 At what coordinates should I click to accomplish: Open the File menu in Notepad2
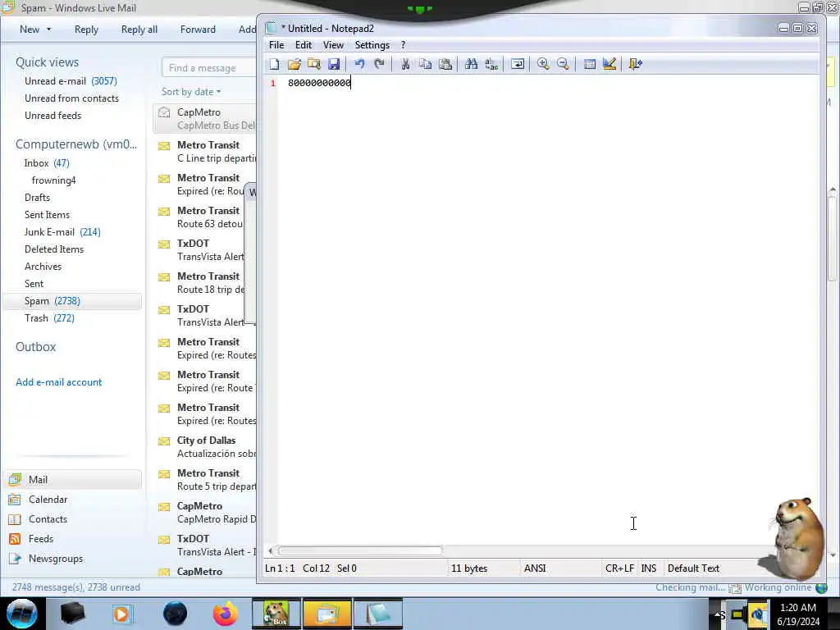[276, 45]
